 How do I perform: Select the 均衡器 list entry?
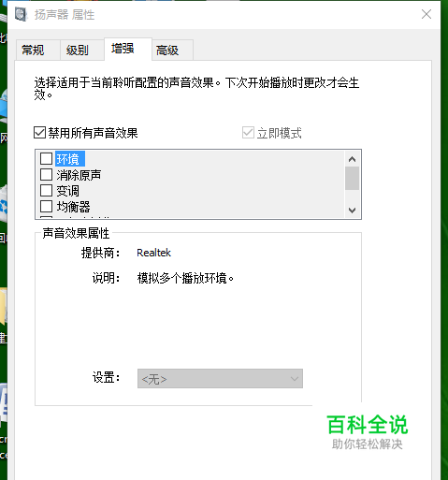click(x=73, y=207)
